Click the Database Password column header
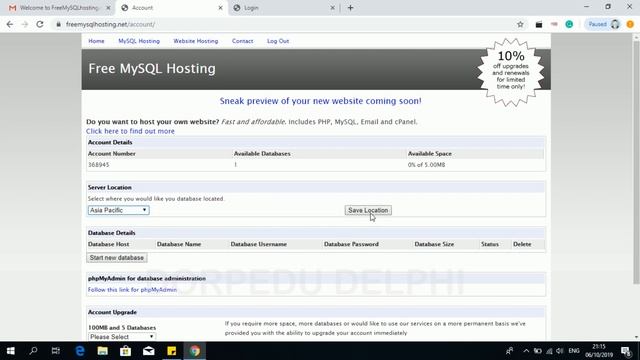The width and height of the screenshot is (640, 360). click(351, 244)
